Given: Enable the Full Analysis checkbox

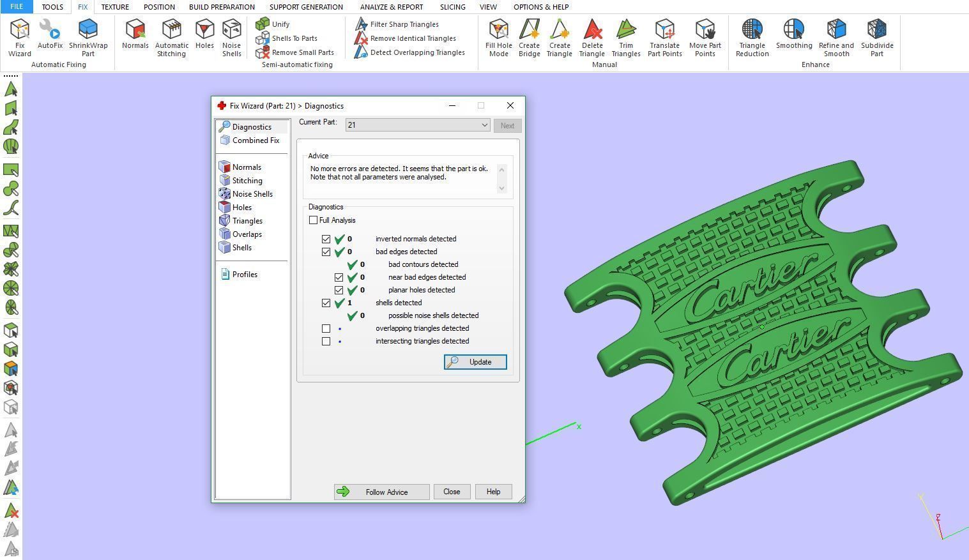Looking at the screenshot, I should pos(313,220).
